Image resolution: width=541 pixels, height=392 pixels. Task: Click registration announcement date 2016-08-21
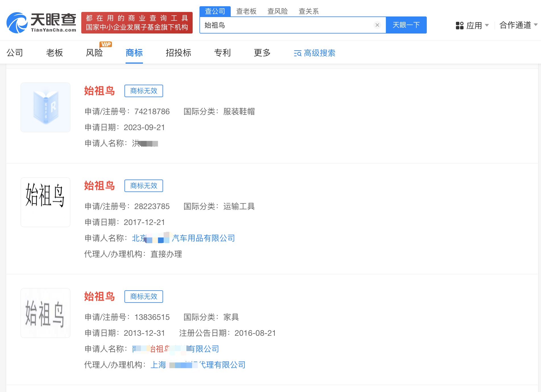click(255, 333)
